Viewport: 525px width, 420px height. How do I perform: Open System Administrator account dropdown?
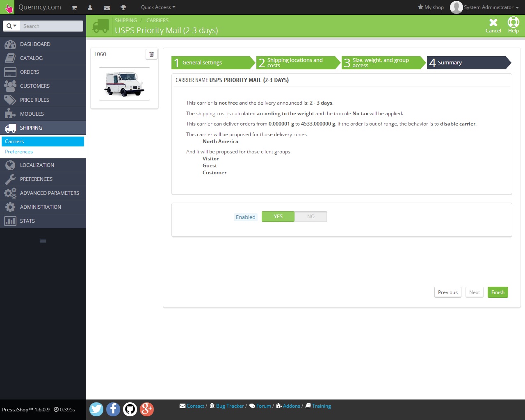(491, 7)
